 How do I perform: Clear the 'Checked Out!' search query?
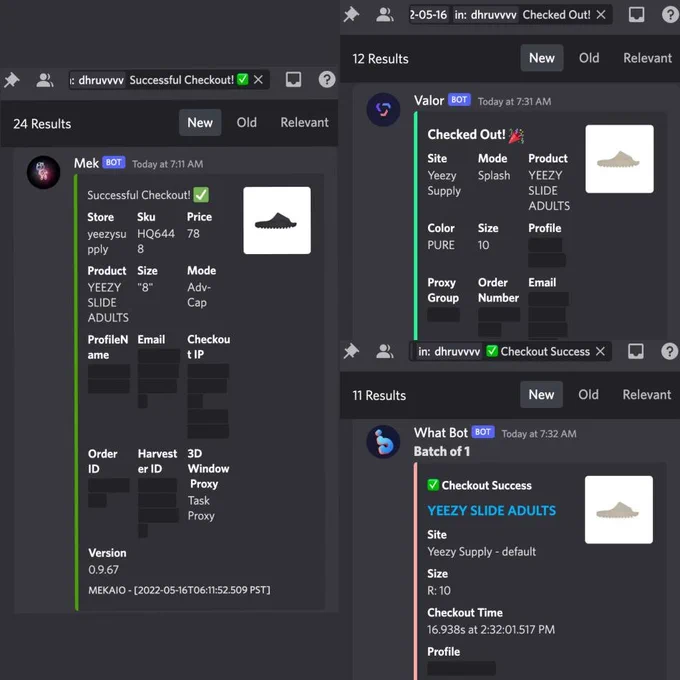pos(601,15)
